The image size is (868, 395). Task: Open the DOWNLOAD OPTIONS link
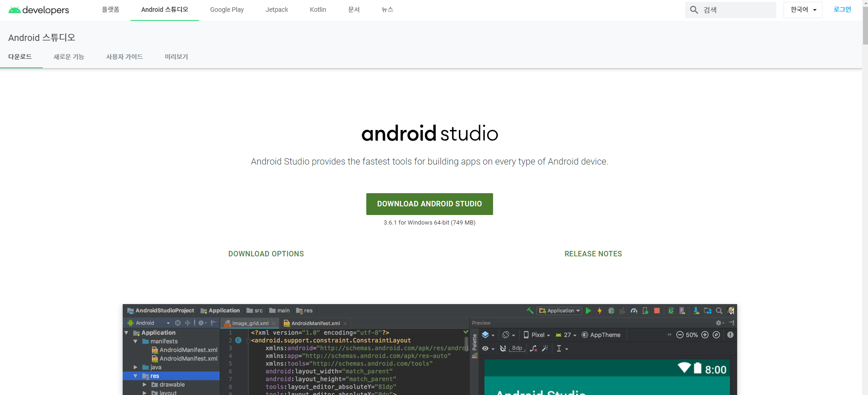tap(266, 254)
